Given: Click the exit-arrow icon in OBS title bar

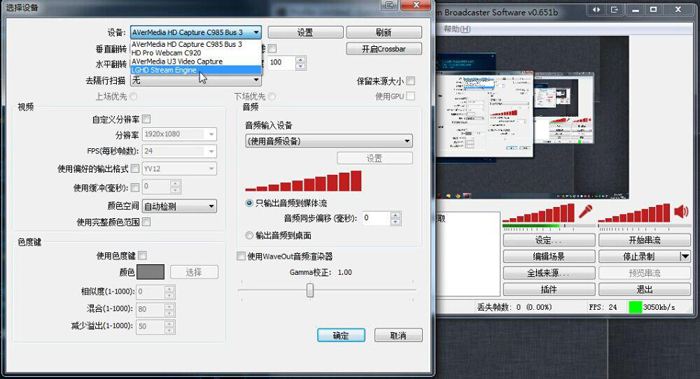Looking at the screenshot, I should pyautogui.click(x=615, y=9).
